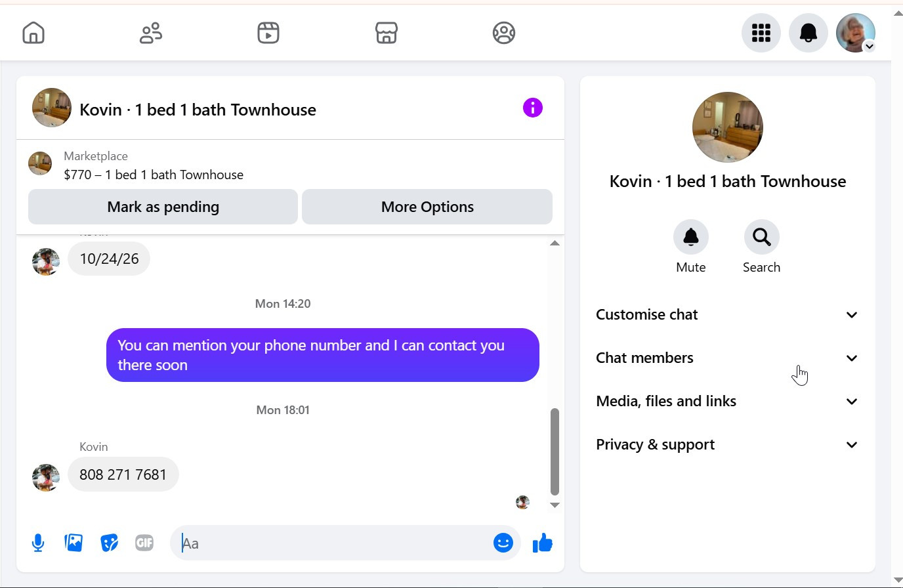
Task: Open the Reels video icon
Action: (268, 33)
